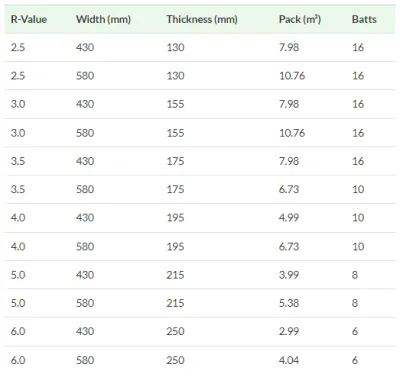Select the first 215 thickness cell
This screenshot has height=377, width=400.
click(x=175, y=275)
